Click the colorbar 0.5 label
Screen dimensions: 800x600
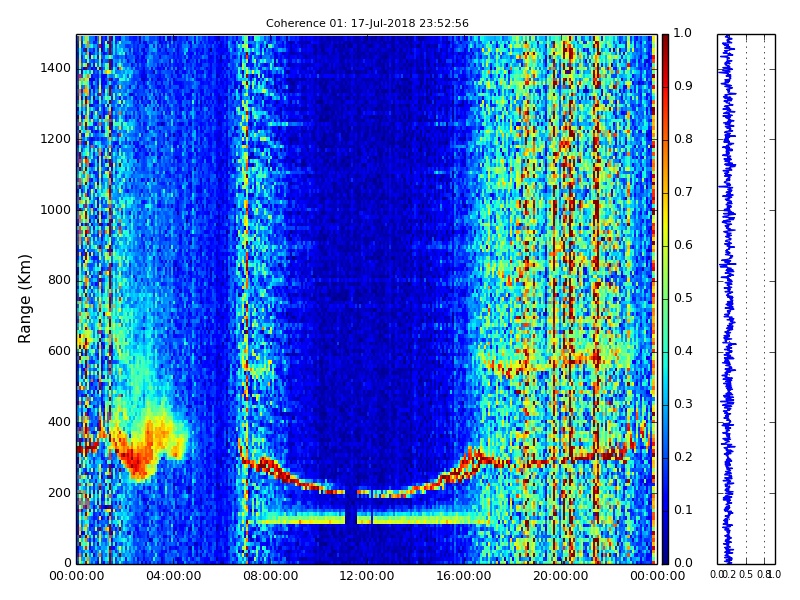tap(683, 298)
